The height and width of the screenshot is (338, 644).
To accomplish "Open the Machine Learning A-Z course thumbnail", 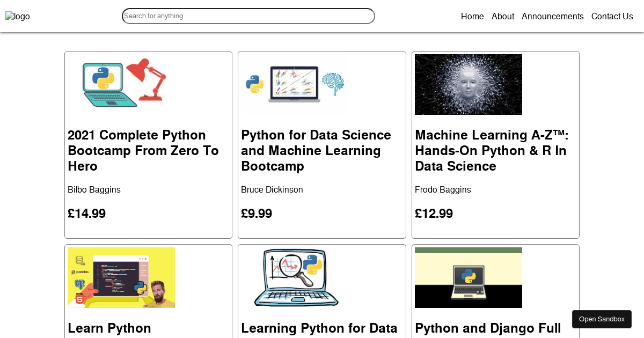I will [x=468, y=84].
